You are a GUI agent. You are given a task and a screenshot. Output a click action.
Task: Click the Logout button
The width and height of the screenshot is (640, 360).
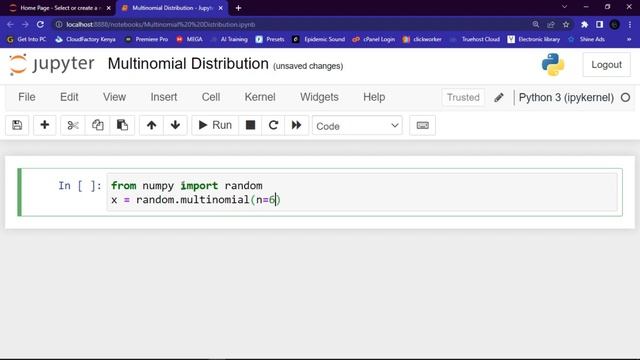coord(607,64)
